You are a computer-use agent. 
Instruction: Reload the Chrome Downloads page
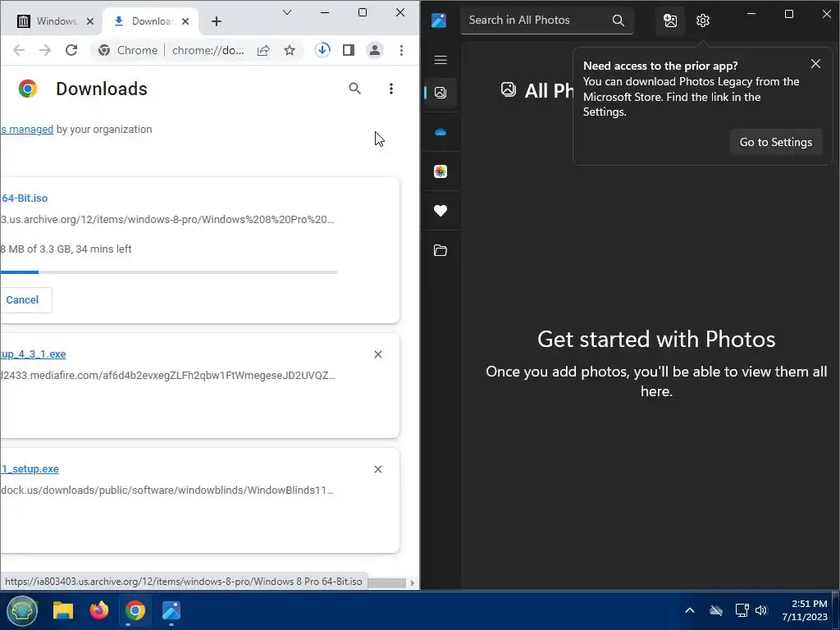point(71,50)
